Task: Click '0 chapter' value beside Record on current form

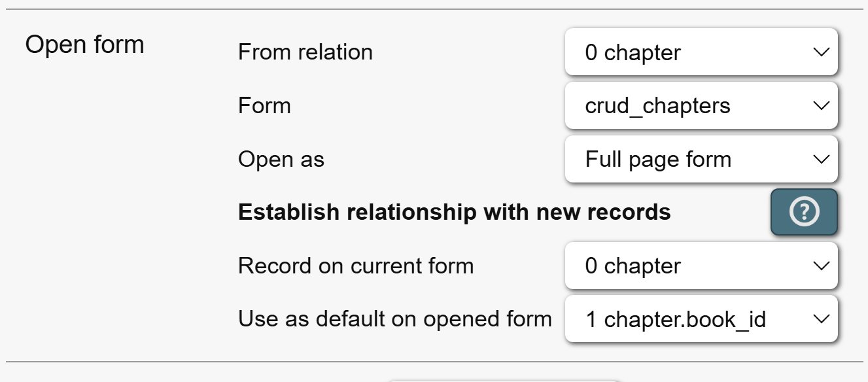Action: click(633, 266)
